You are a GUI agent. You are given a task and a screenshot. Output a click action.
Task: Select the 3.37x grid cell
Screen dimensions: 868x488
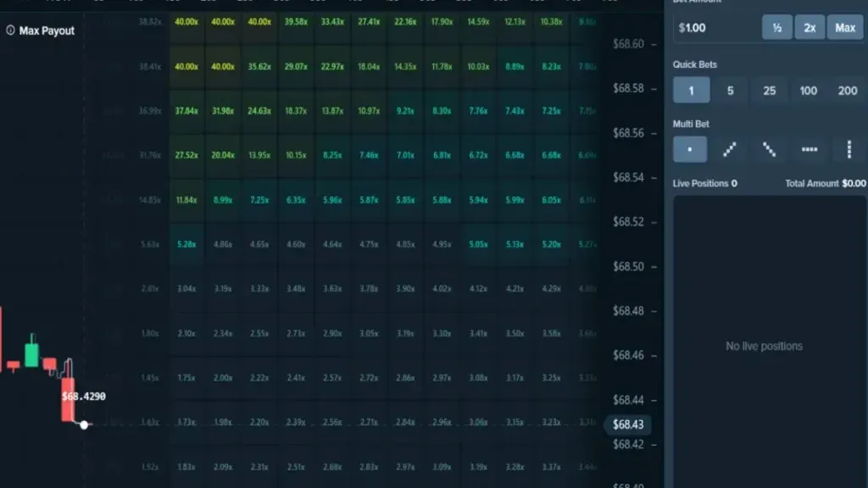click(552, 467)
